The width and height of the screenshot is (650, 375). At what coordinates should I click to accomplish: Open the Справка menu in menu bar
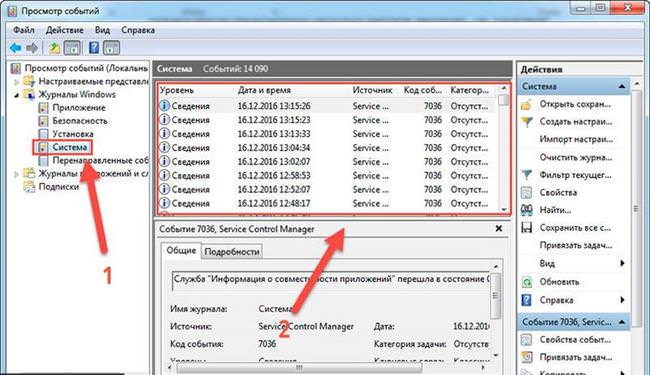138,30
